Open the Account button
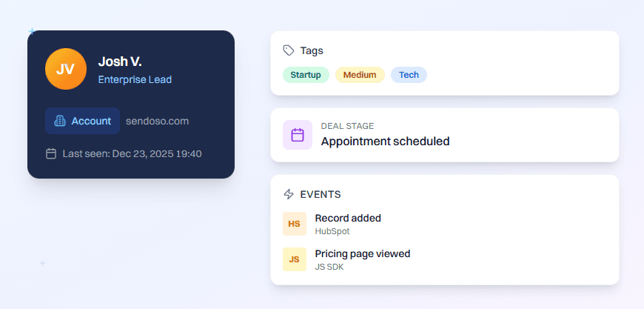644x309 pixels. [x=82, y=121]
